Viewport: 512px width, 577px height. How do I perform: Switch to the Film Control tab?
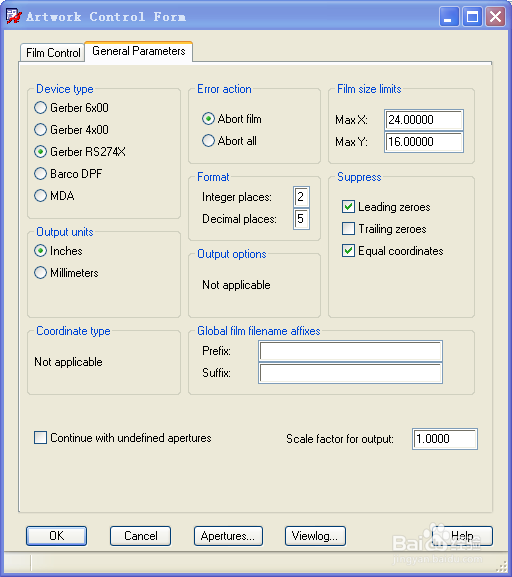click(x=53, y=53)
